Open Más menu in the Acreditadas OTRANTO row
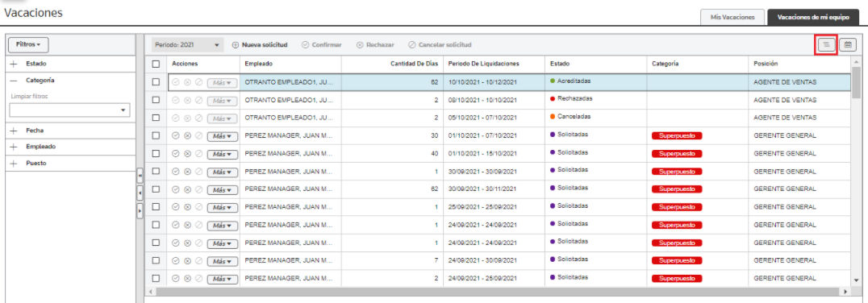 (x=223, y=83)
